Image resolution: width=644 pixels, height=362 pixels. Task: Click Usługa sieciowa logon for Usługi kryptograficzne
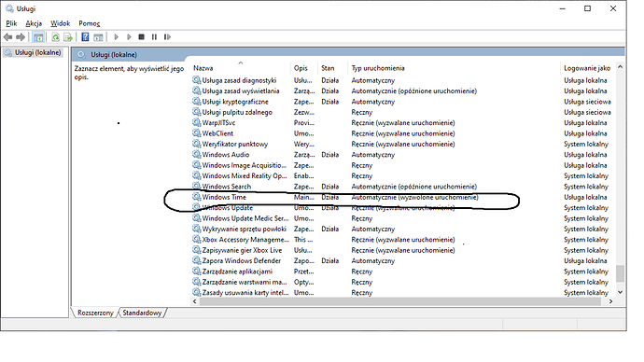(x=587, y=102)
